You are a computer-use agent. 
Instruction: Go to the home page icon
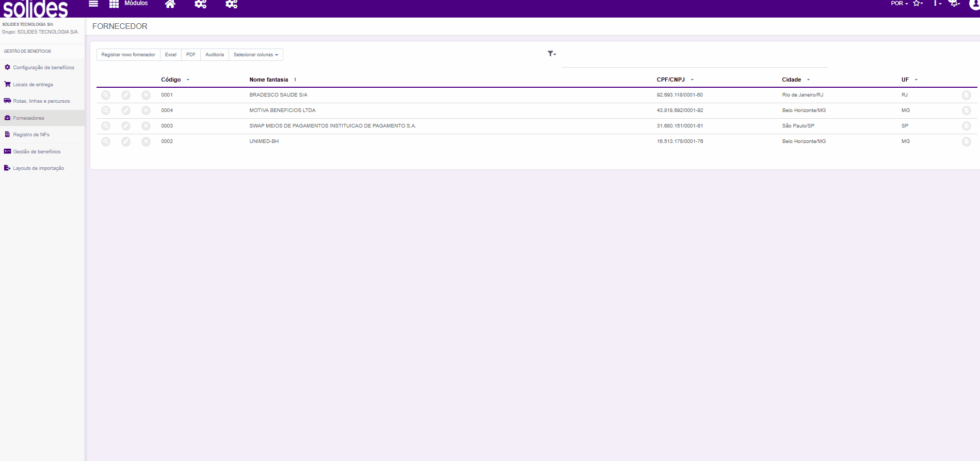170,4
